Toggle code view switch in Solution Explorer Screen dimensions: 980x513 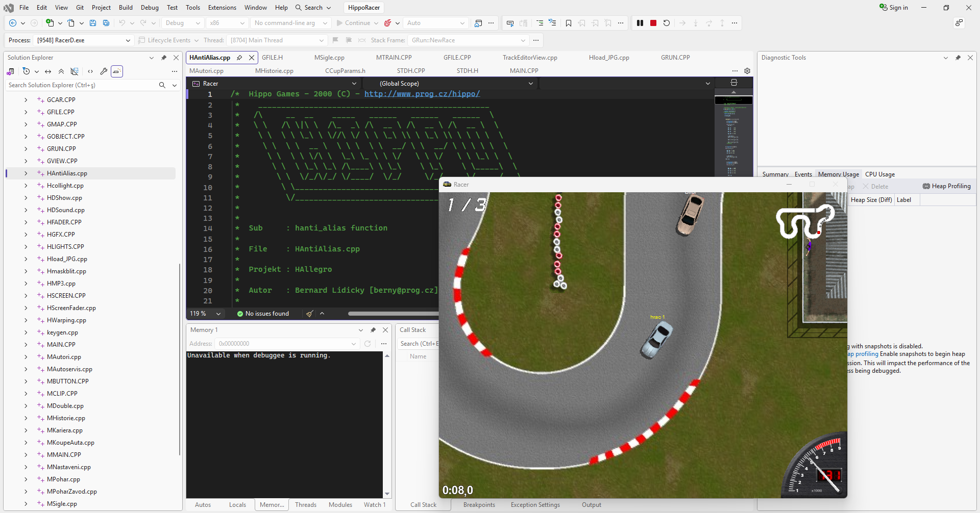(x=90, y=71)
